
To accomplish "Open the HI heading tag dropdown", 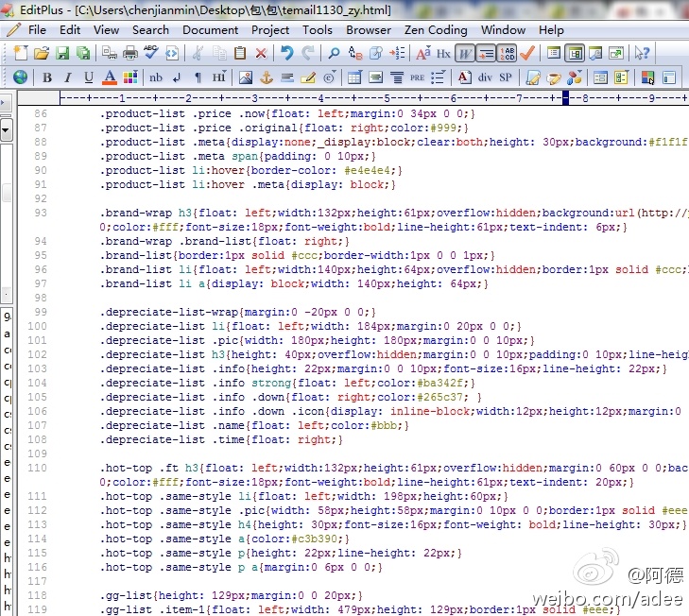I will click(x=219, y=77).
